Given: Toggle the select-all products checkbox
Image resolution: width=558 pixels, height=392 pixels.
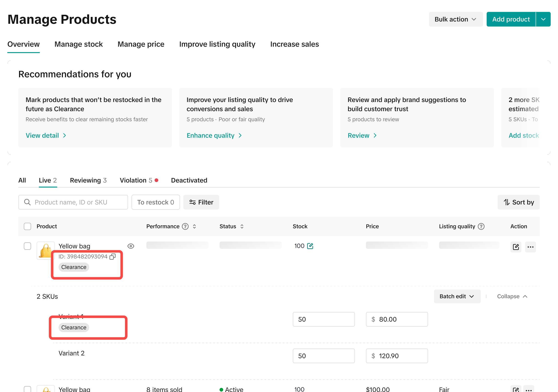Looking at the screenshot, I should point(27,226).
